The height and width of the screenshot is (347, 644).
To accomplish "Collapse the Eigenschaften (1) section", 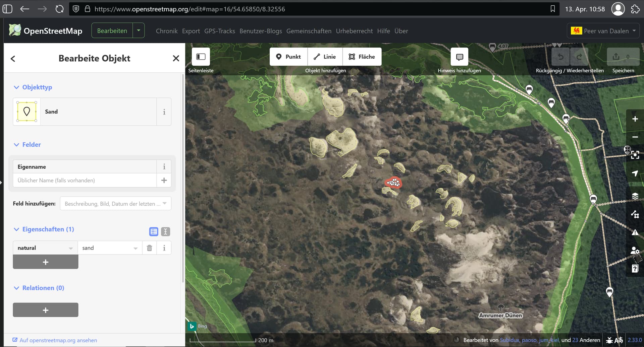I will click(x=44, y=229).
